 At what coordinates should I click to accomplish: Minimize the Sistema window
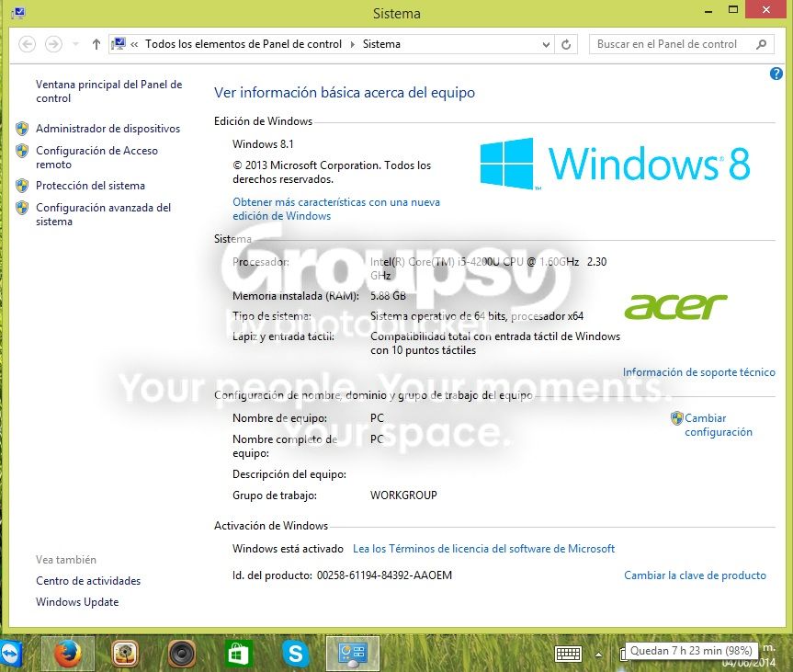click(x=708, y=10)
